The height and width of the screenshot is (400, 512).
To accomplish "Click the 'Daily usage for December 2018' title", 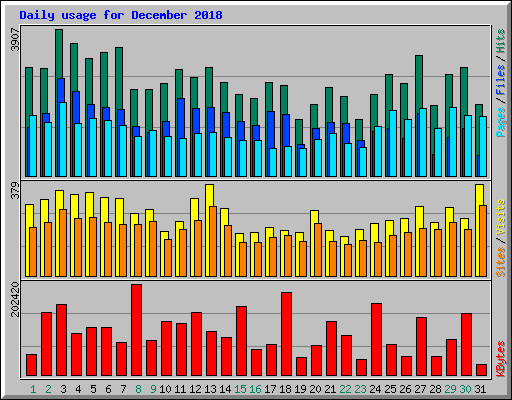I will 121,15.
